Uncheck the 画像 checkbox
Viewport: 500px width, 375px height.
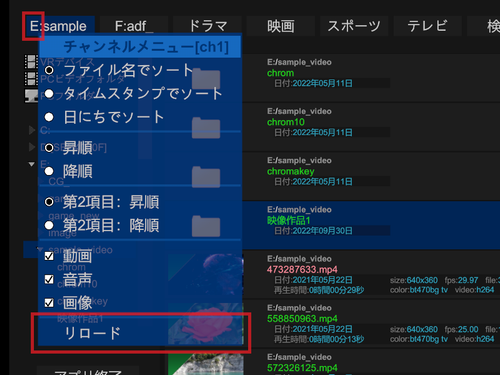coord(49,302)
